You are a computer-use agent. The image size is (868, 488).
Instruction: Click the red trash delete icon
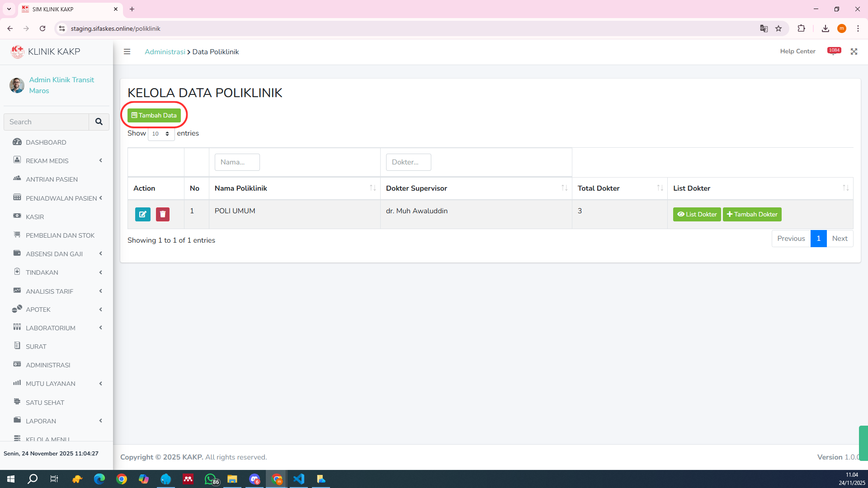click(x=163, y=214)
